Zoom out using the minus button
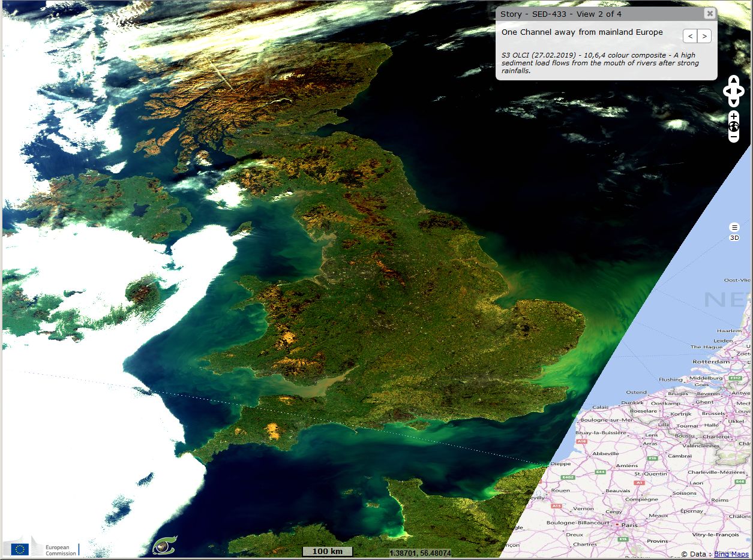 [x=734, y=137]
